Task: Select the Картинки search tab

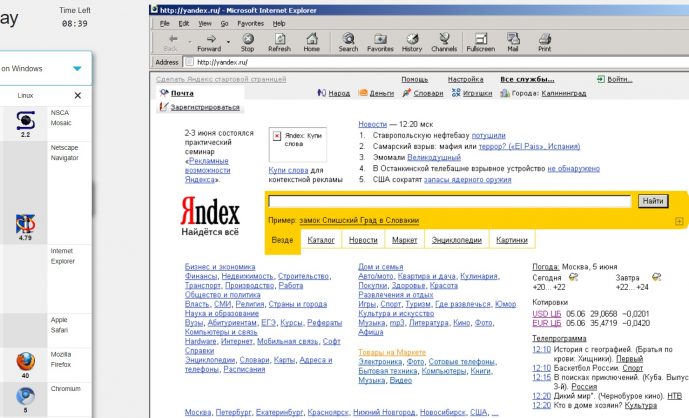Action: pos(511,240)
